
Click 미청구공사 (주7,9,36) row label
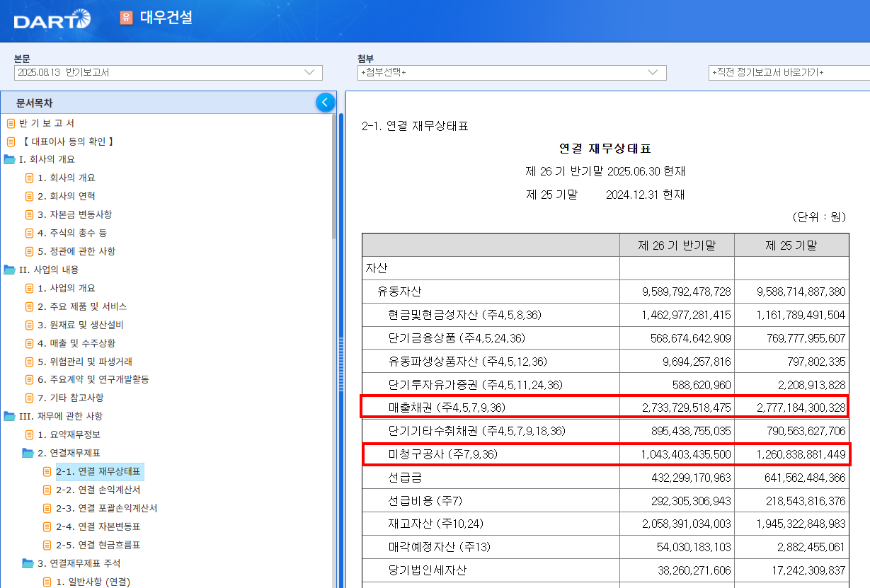point(443,454)
